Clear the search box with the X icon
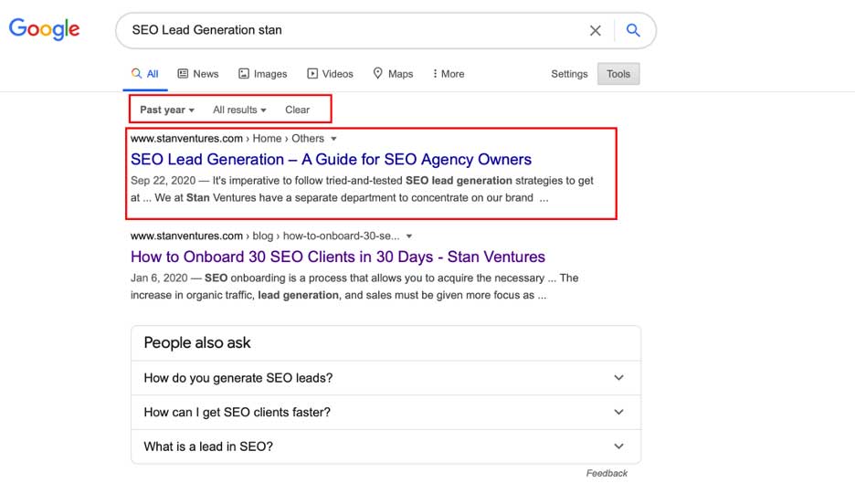Viewport: 855px width, 504px height. click(x=596, y=30)
